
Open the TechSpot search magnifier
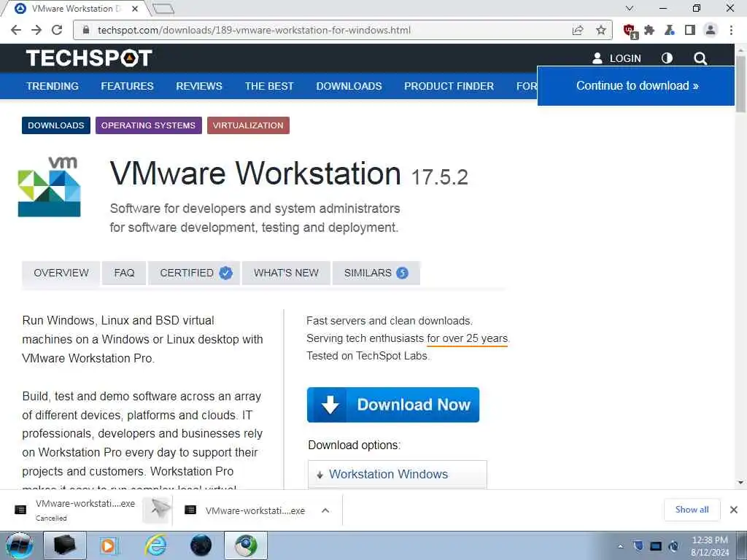pyautogui.click(x=700, y=58)
